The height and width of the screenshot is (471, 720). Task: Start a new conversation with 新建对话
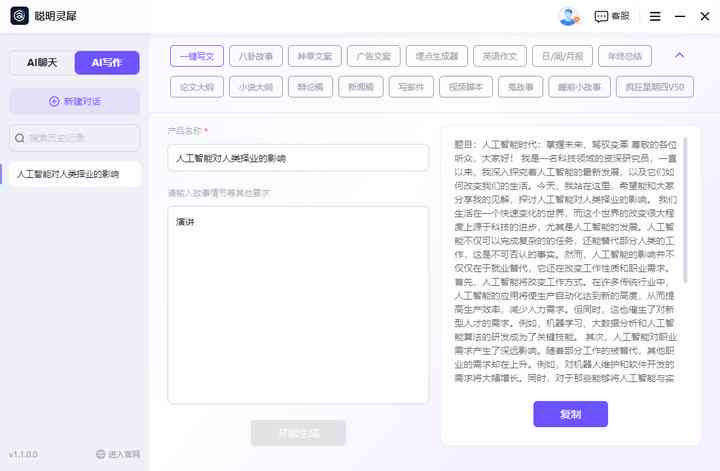75,101
